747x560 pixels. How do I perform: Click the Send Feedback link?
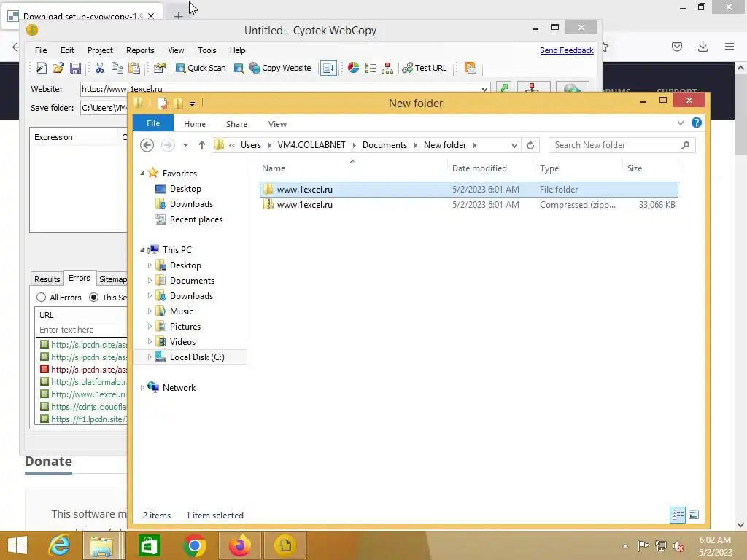(566, 50)
